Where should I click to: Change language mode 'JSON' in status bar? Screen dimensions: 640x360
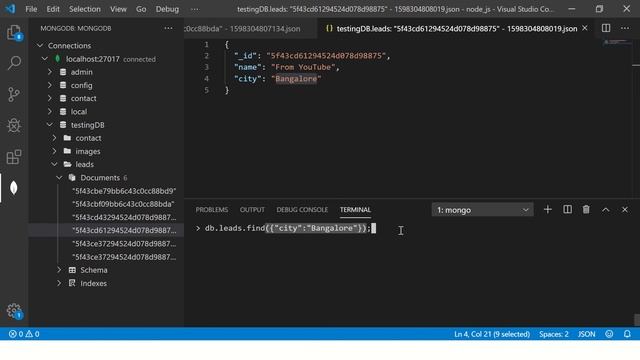(587, 334)
